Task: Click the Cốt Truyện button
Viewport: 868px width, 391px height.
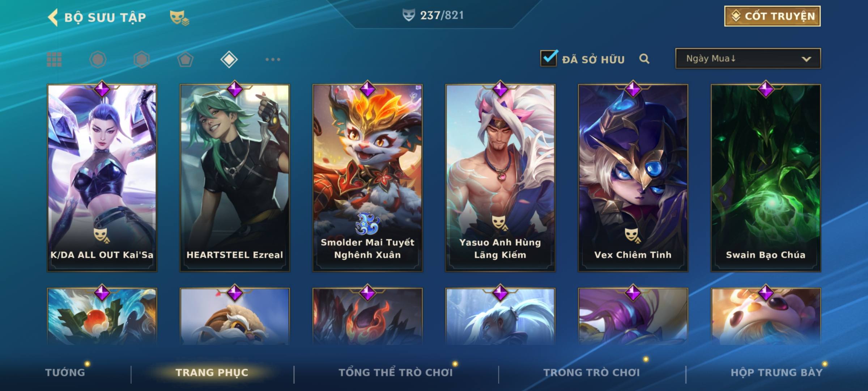Action: 772,16
